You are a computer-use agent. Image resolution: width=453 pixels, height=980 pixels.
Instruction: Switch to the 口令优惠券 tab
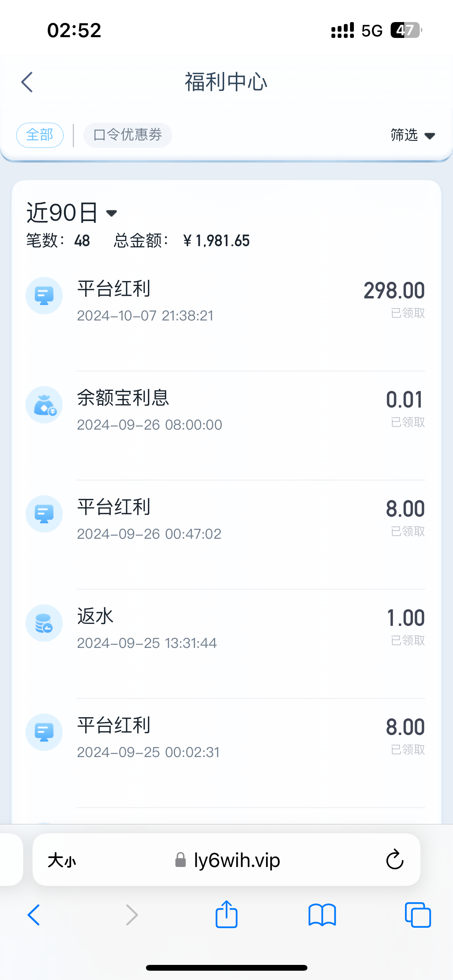(x=128, y=135)
